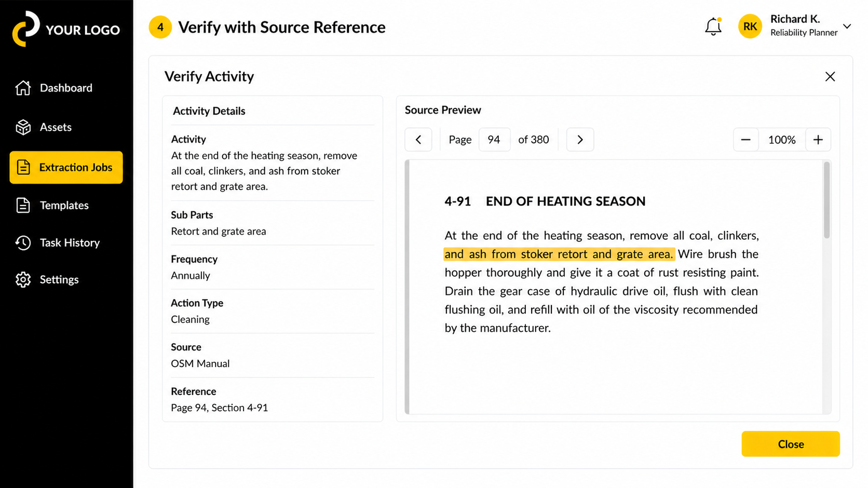
Task: Click the Settings gear icon
Action: [x=23, y=280]
